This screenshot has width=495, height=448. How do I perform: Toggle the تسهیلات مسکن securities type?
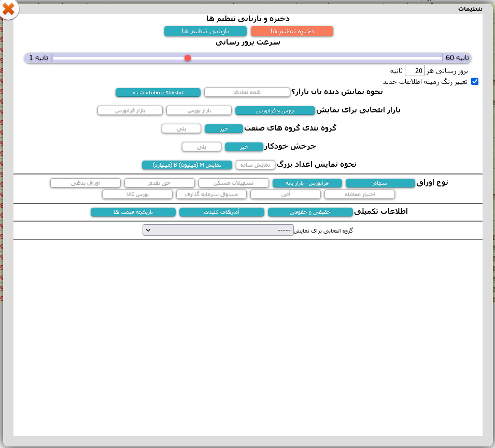(234, 183)
